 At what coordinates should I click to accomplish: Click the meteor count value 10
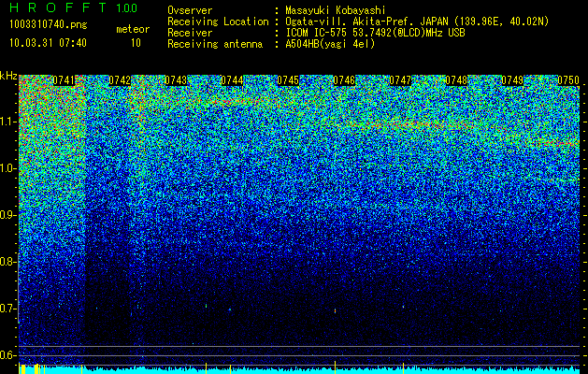tap(136, 43)
